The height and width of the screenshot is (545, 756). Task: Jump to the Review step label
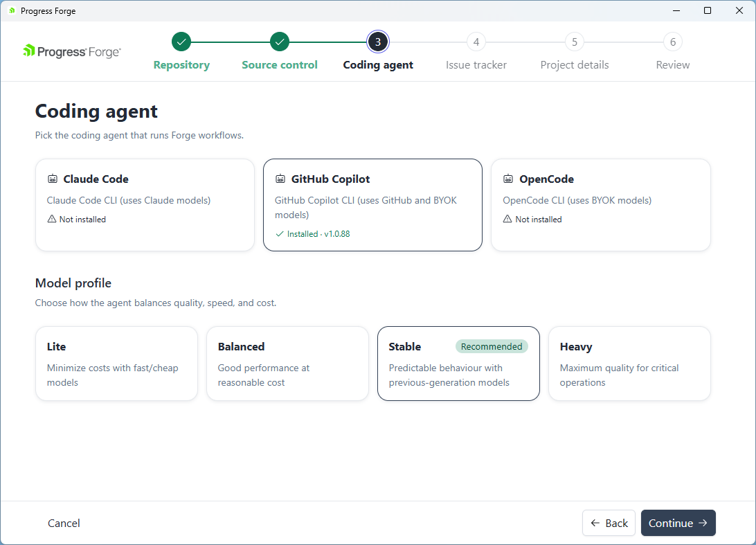click(x=673, y=65)
